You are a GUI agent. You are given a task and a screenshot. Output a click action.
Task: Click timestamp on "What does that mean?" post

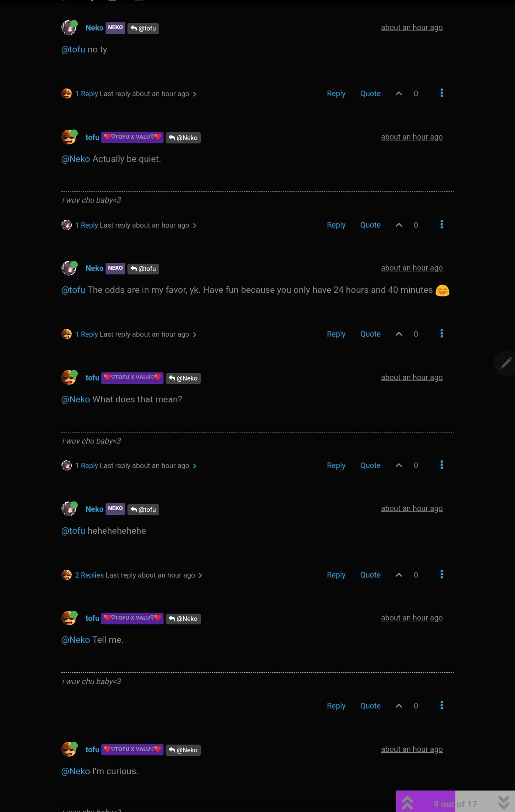(x=412, y=377)
